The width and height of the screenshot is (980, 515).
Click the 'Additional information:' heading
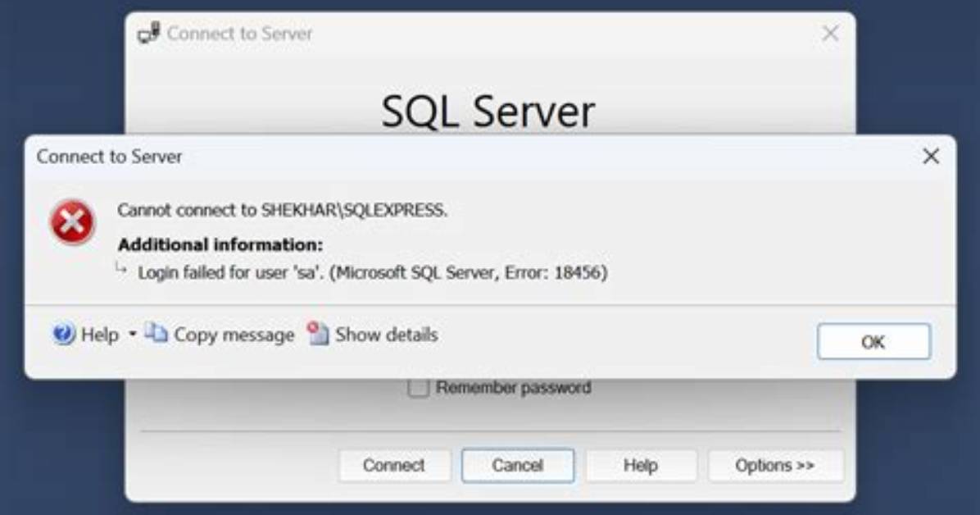click(x=220, y=244)
